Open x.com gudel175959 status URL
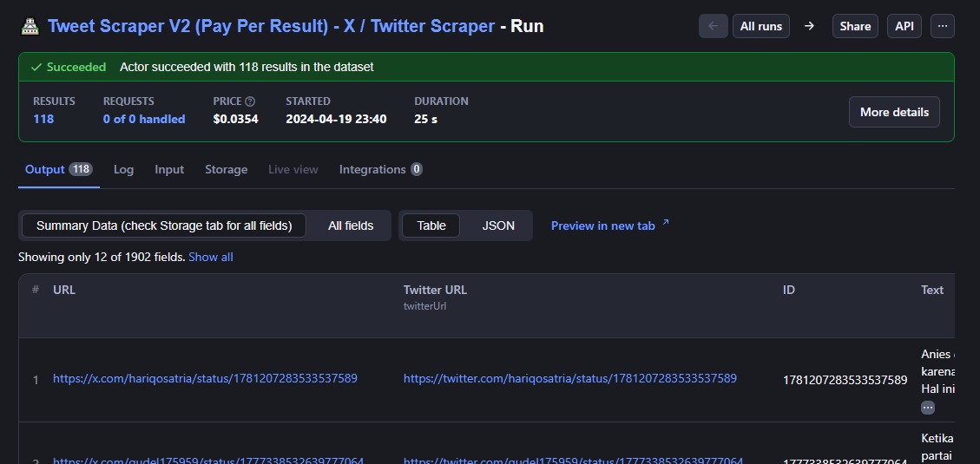Image resolution: width=980 pixels, height=464 pixels. tap(208, 461)
